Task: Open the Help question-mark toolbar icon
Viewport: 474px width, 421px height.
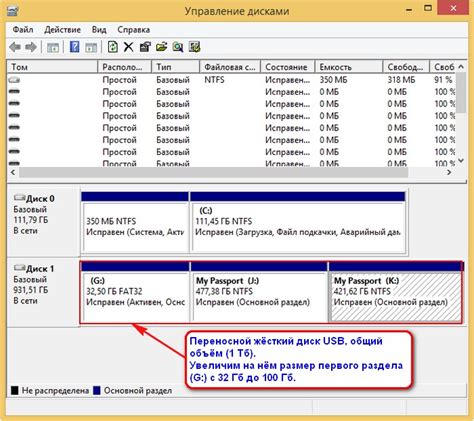Action: tap(74, 47)
